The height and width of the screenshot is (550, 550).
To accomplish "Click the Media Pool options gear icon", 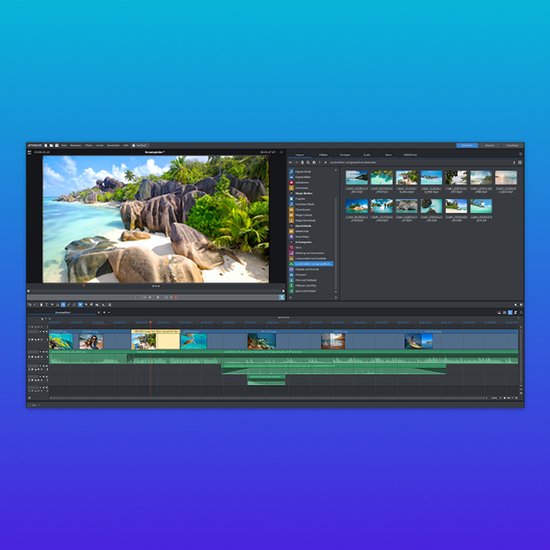I will pos(314,162).
